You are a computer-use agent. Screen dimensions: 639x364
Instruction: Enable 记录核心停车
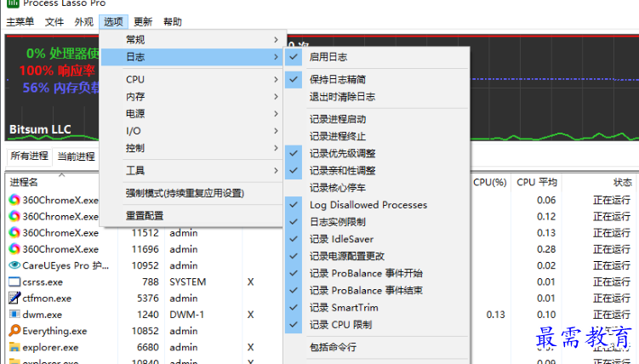pos(377,188)
